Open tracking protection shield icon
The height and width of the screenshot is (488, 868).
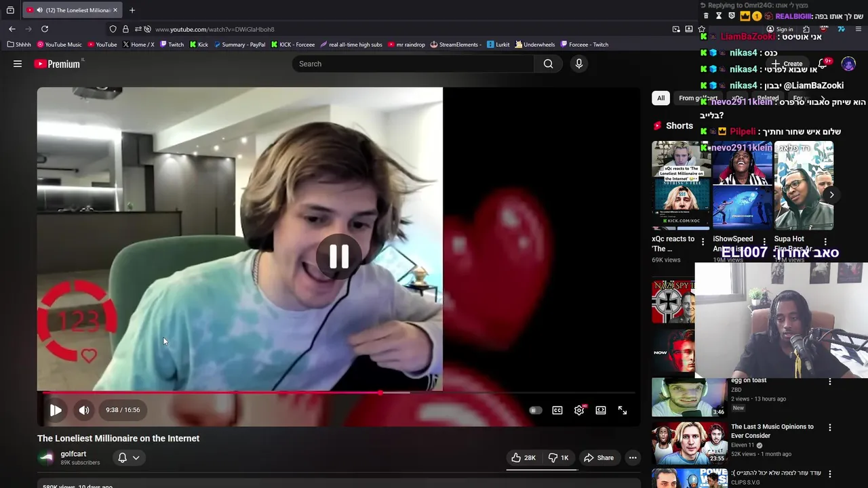coord(113,29)
